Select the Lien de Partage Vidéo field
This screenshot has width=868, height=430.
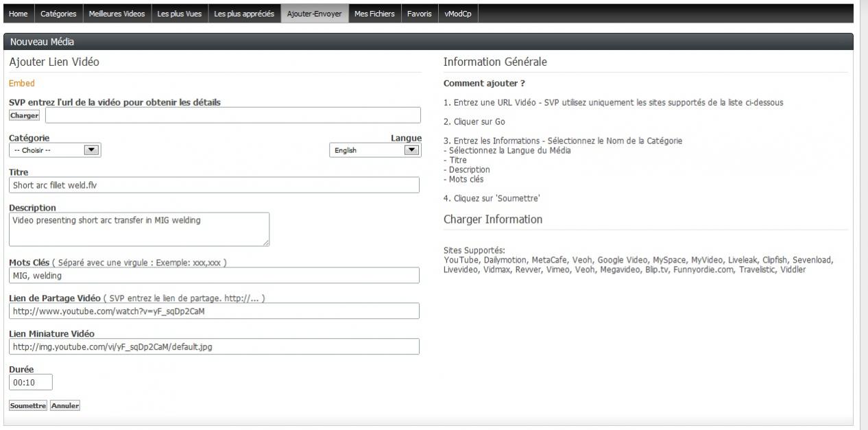[x=214, y=311]
